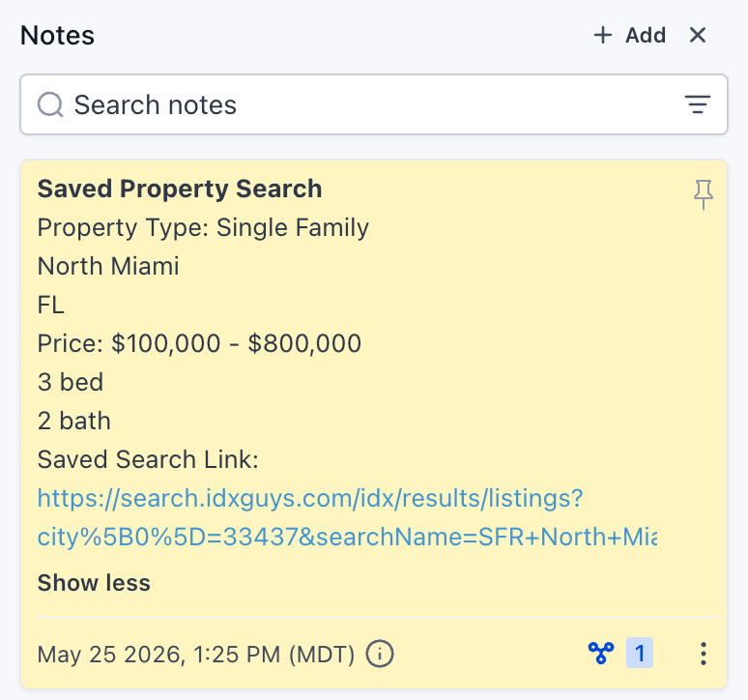Open the note's three-dot options menu
748x700 pixels.
point(704,654)
